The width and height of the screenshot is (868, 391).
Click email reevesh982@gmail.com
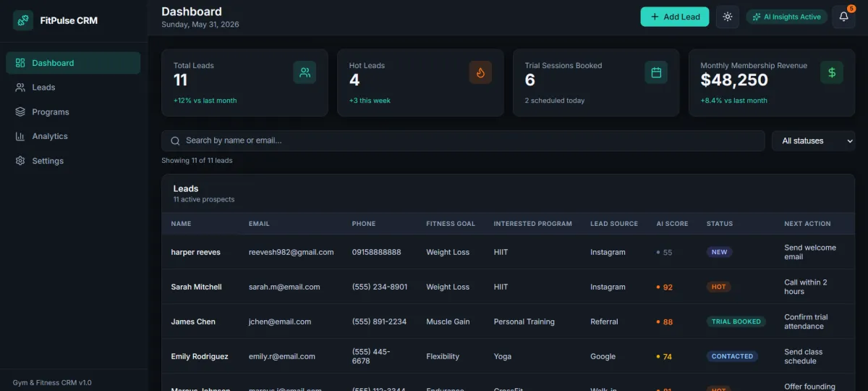[292, 253]
